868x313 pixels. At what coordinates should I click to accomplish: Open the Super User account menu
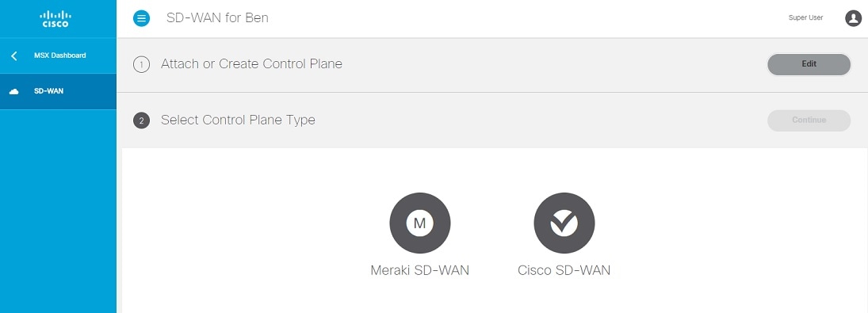(805, 18)
